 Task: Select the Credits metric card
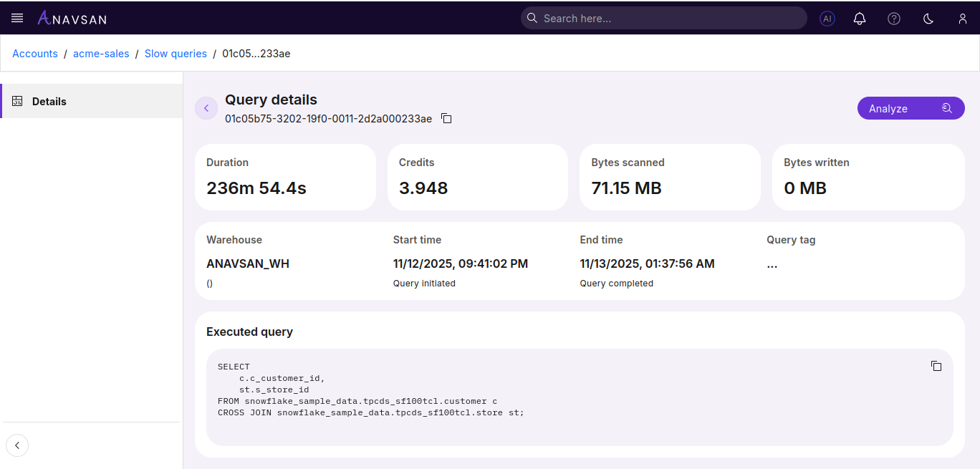pos(477,177)
